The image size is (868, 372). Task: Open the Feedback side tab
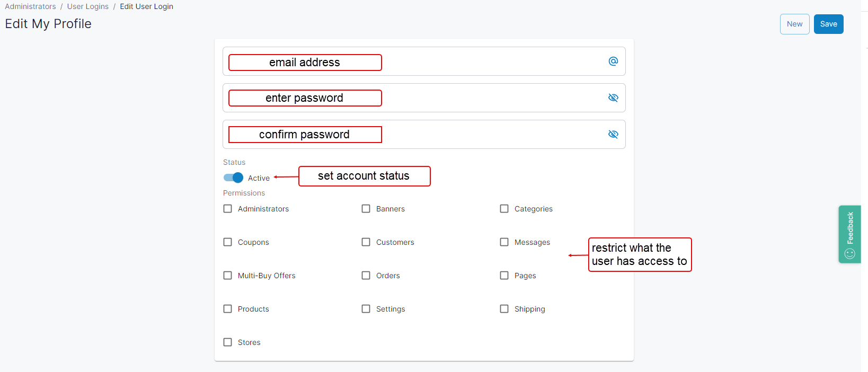(849, 234)
